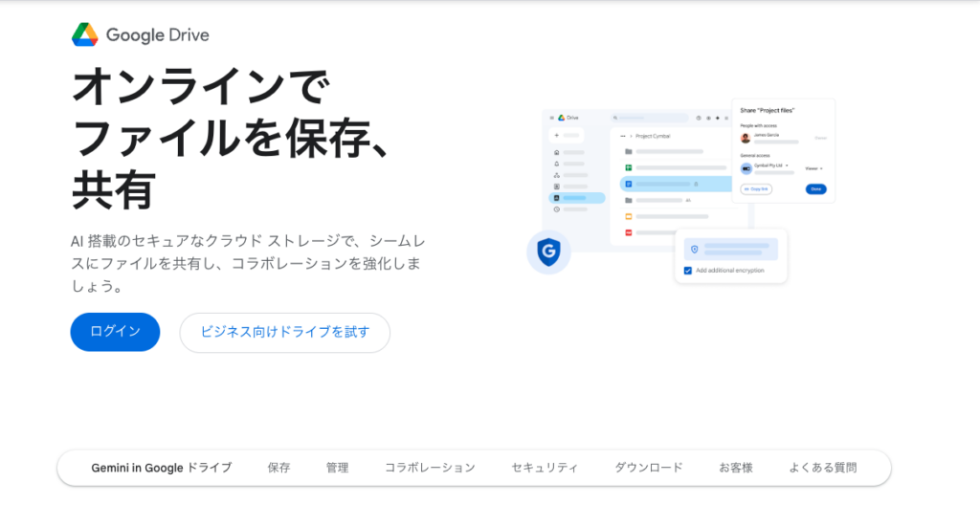Click James Garcia's profile avatar
980x526 pixels.
click(746, 138)
